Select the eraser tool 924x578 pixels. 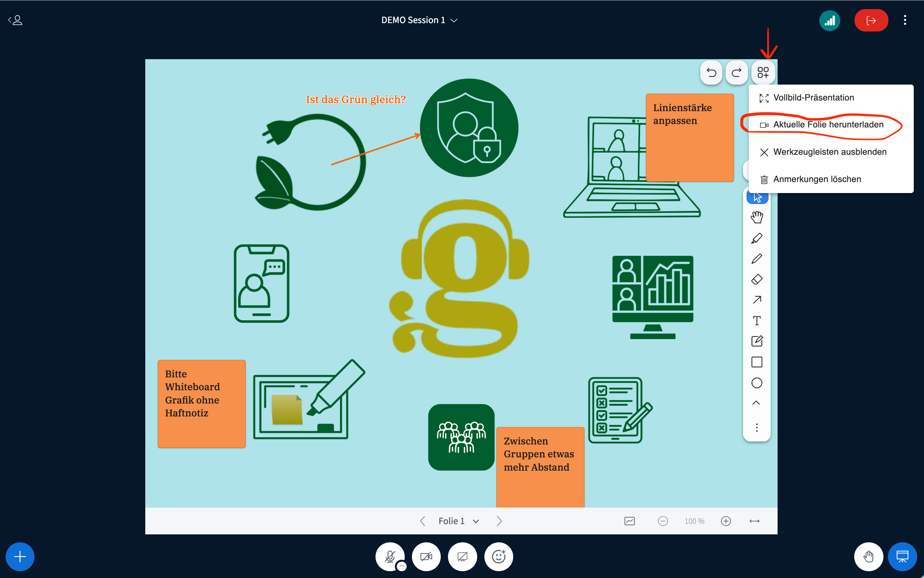point(757,280)
